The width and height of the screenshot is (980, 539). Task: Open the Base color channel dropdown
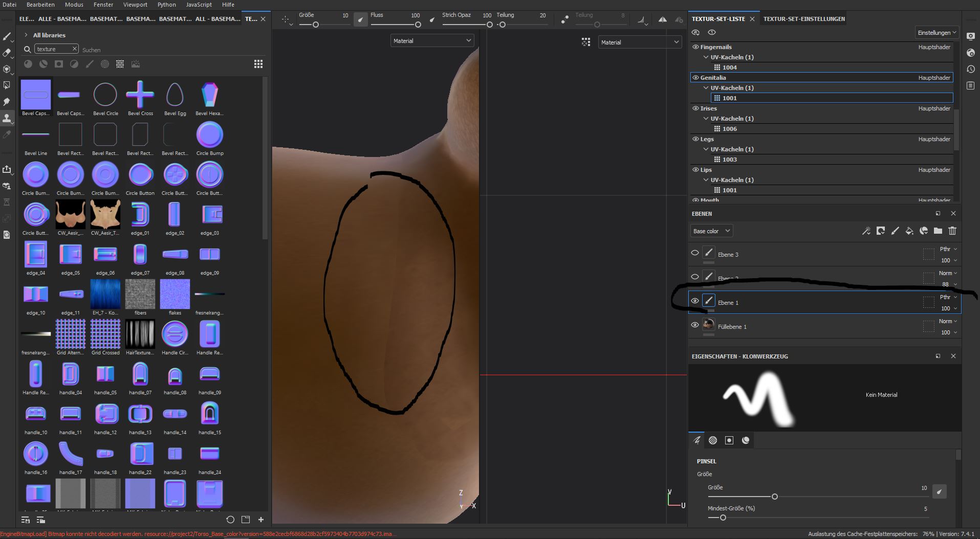[711, 231]
